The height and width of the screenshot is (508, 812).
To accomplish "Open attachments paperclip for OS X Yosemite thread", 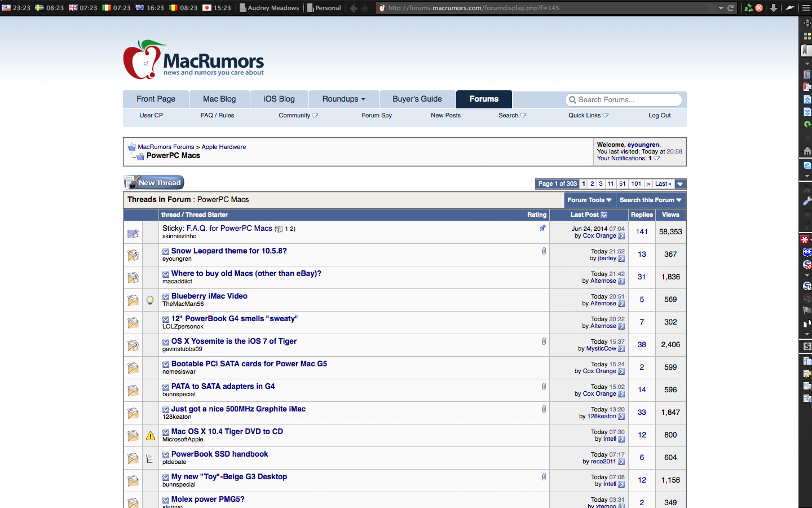I will pyautogui.click(x=544, y=341).
